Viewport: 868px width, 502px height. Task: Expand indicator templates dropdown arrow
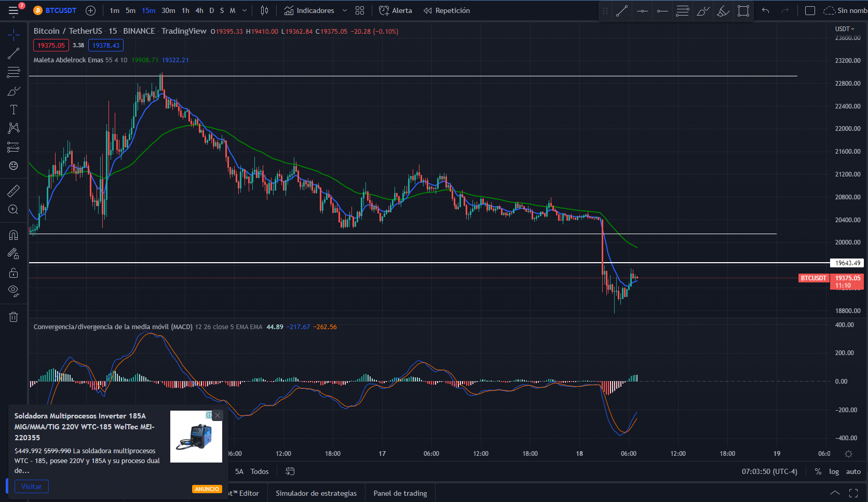pyautogui.click(x=345, y=10)
